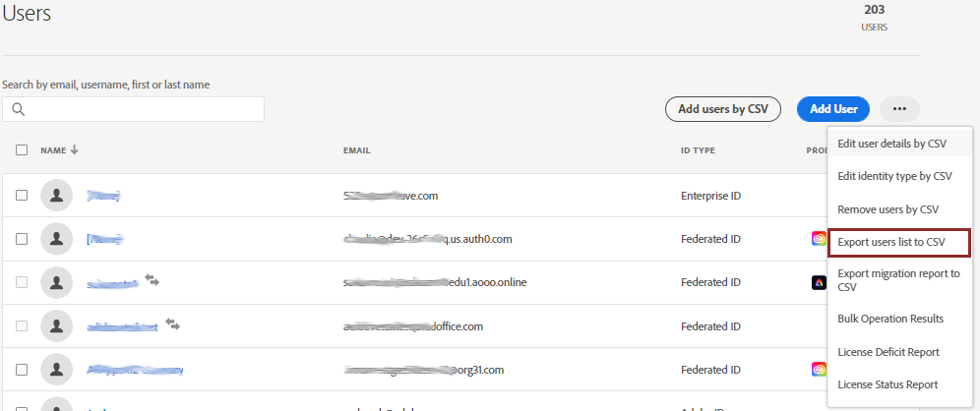Image resolution: width=980 pixels, height=411 pixels.
Task: Click sync arrows icon on the aooo.online user row
Action: coord(153,280)
